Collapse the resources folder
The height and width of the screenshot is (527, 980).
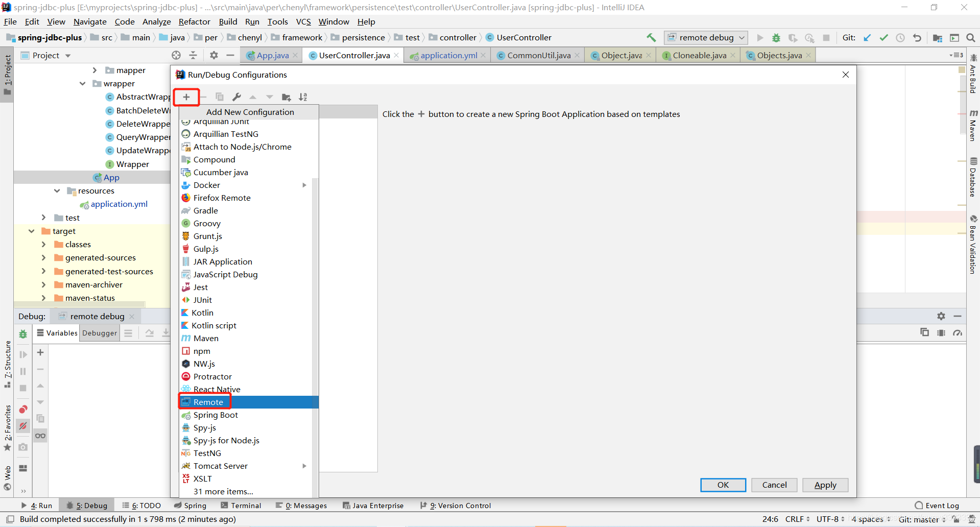57,190
